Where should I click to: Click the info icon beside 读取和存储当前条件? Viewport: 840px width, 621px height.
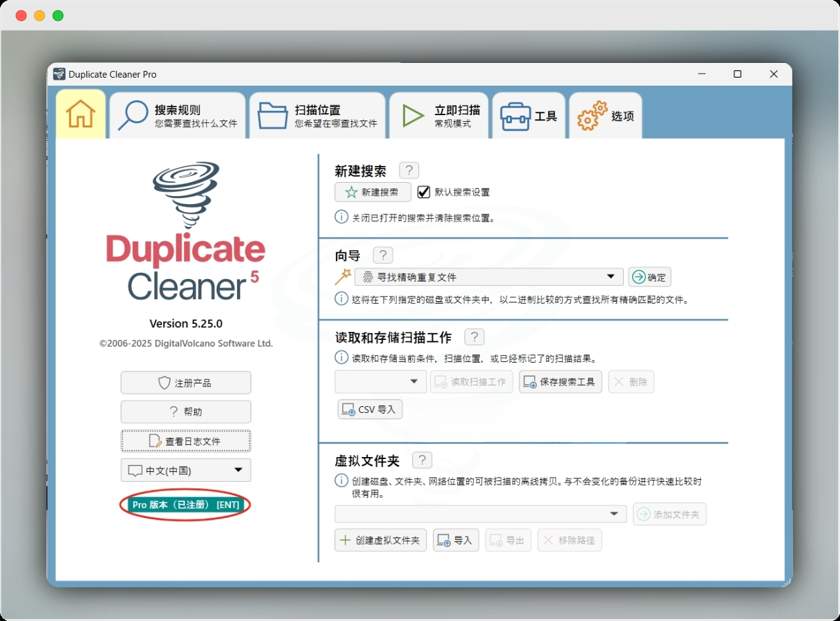pyautogui.click(x=341, y=357)
